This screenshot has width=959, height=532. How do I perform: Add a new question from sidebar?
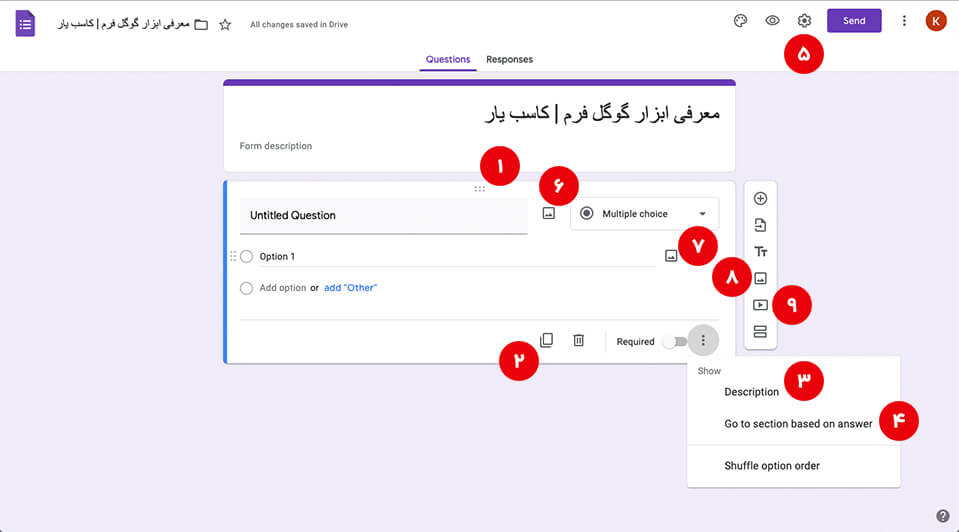point(760,199)
